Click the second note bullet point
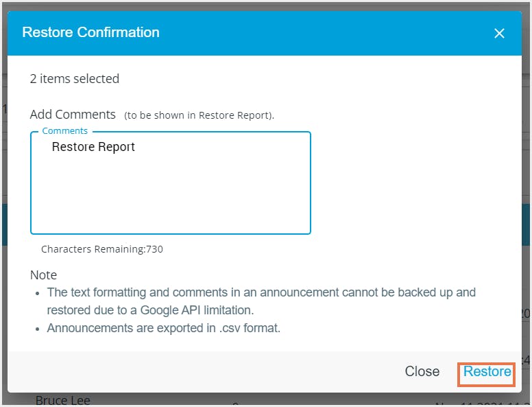This screenshot has height=407, width=532. pos(38,329)
